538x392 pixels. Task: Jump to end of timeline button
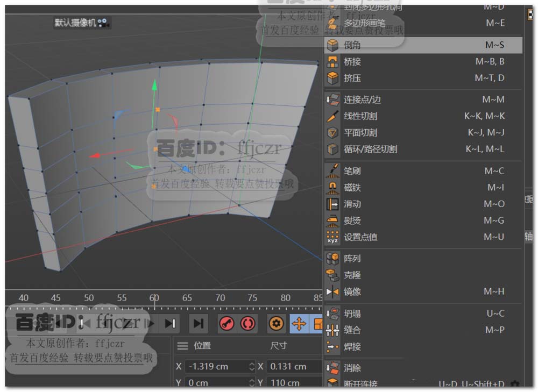(199, 323)
